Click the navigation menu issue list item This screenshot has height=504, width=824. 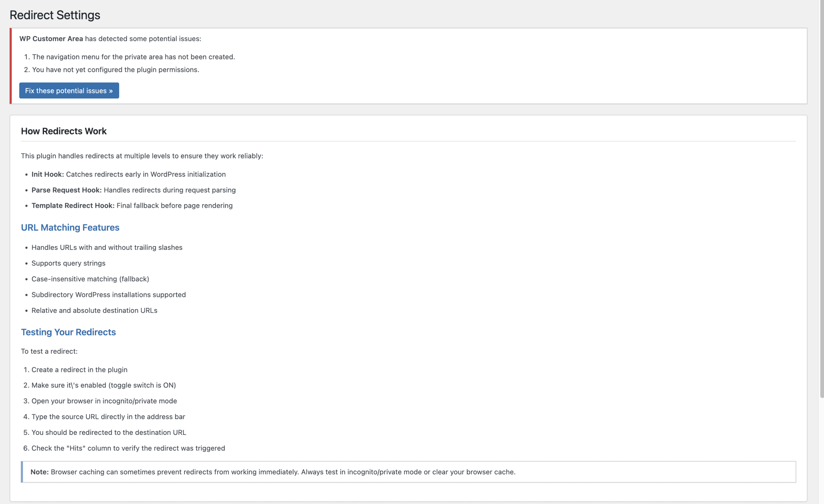[134, 57]
